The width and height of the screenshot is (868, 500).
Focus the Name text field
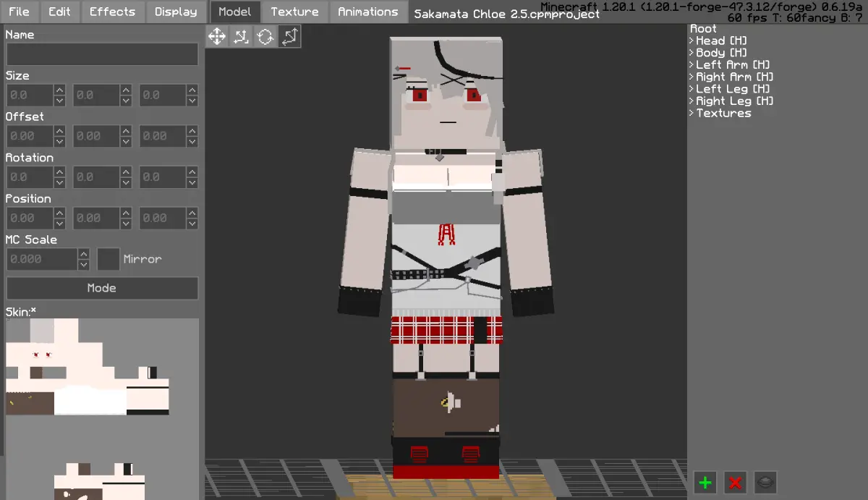point(102,54)
